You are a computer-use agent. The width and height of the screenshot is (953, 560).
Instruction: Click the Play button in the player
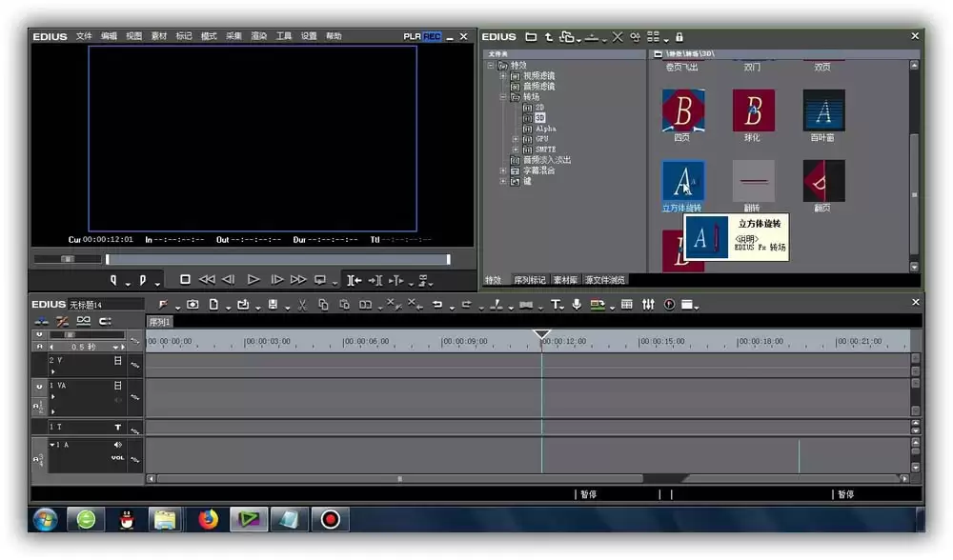tap(253, 279)
